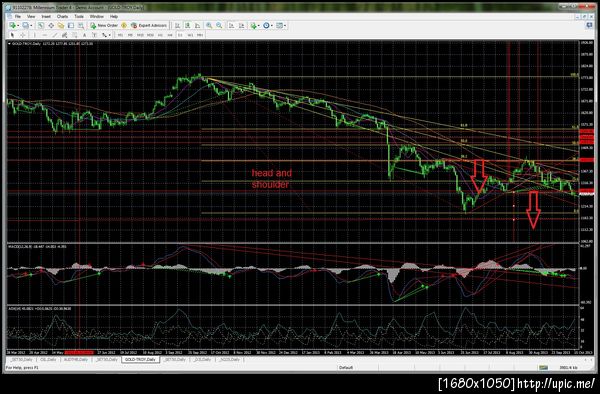
Task: Expand the Templates dropdown arrow
Action: [285, 25]
